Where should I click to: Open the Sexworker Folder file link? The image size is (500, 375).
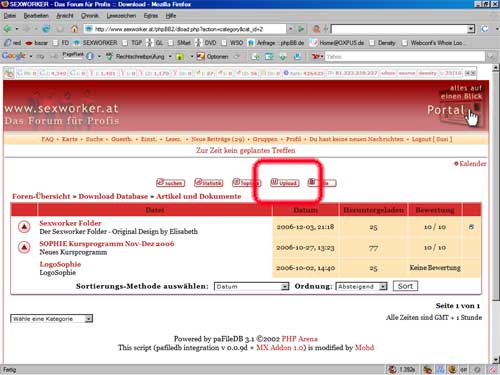(70, 223)
